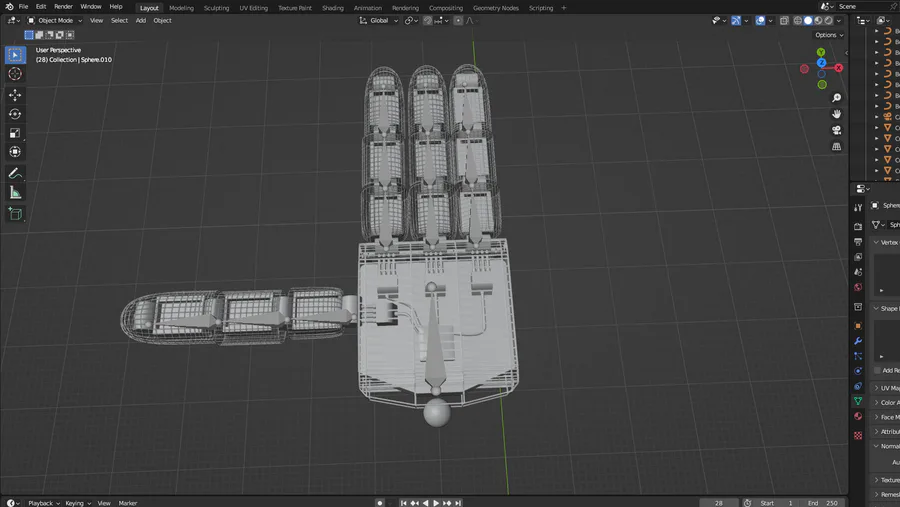Select the Select Box tool
900x507 pixels.
(15, 55)
